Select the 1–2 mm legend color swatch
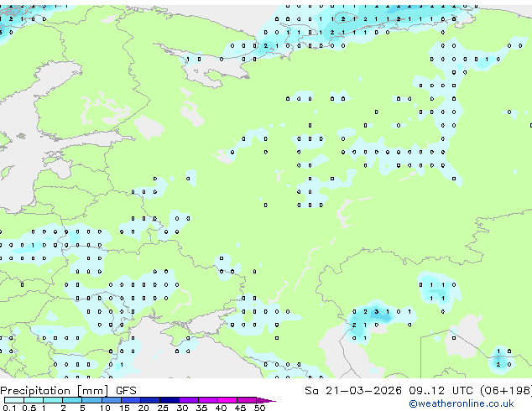Viewport: 532px width, 411px height. [53, 400]
